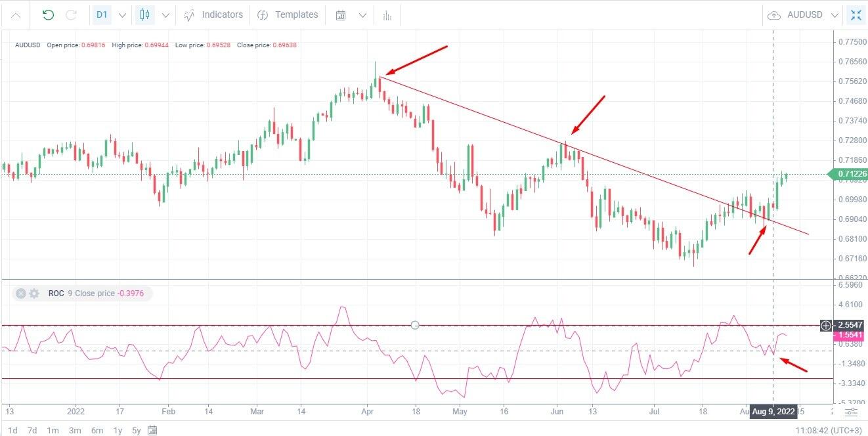868x436 pixels.
Task: Exit fullscreen with the collapse arrows icon
Action: click(857, 14)
